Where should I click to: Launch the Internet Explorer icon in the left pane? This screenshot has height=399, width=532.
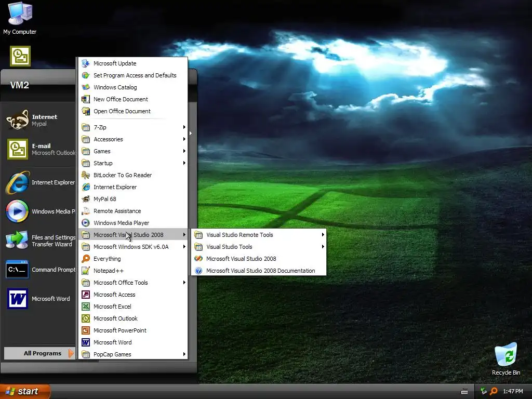tap(18, 182)
